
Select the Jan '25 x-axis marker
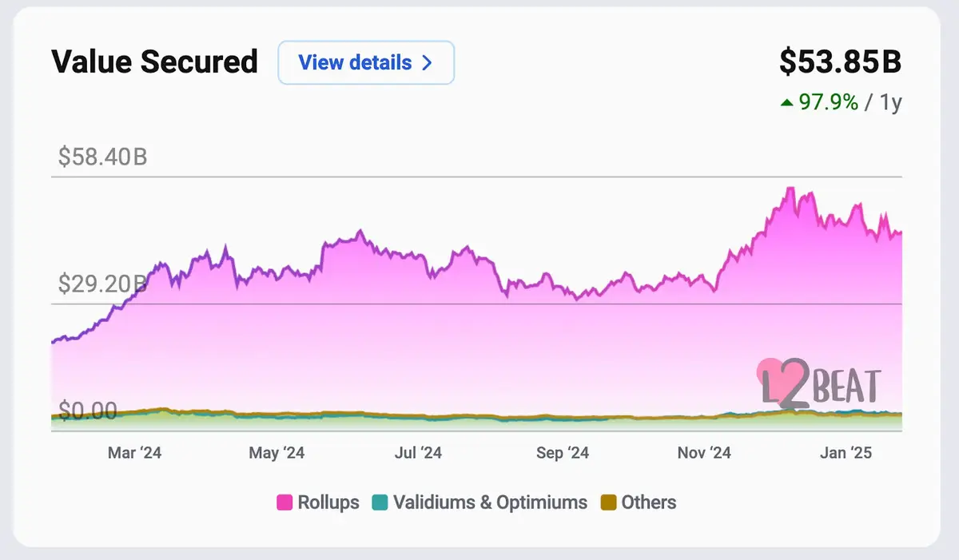(846, 453)
